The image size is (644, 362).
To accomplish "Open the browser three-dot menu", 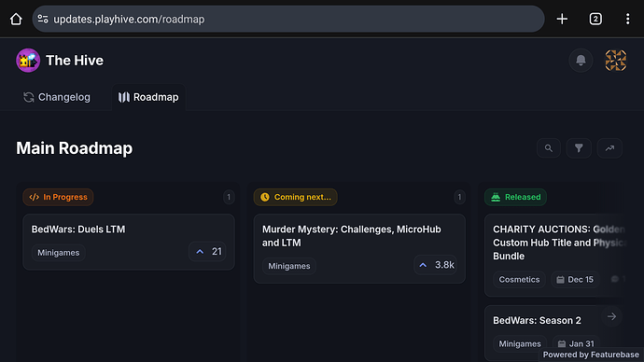I will pos(627,19).
